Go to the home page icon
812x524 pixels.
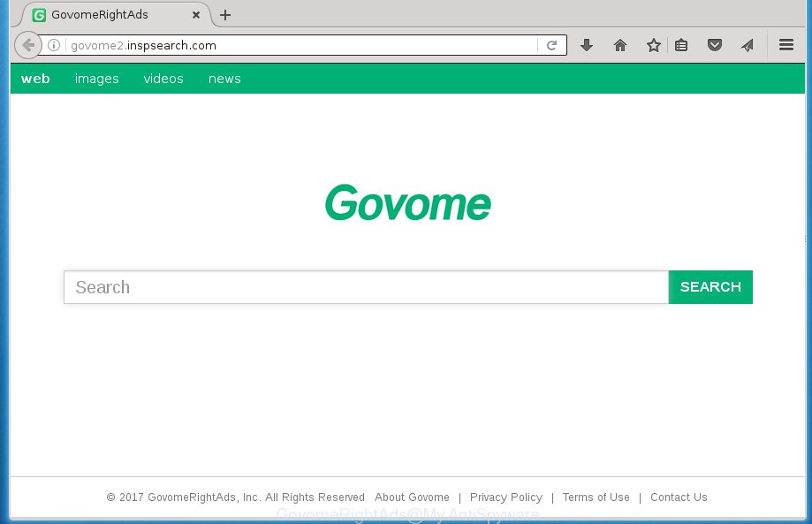pyautogui.click(x=620, y=46)
